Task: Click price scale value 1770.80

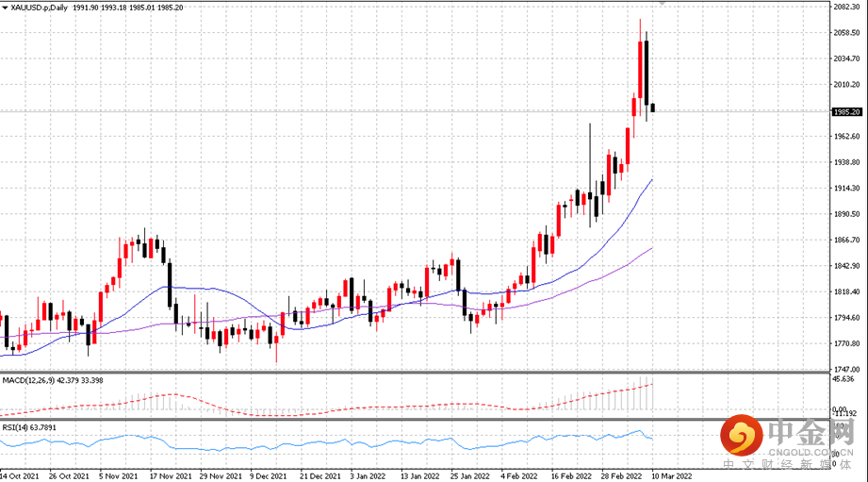Action: coord(846,344)
